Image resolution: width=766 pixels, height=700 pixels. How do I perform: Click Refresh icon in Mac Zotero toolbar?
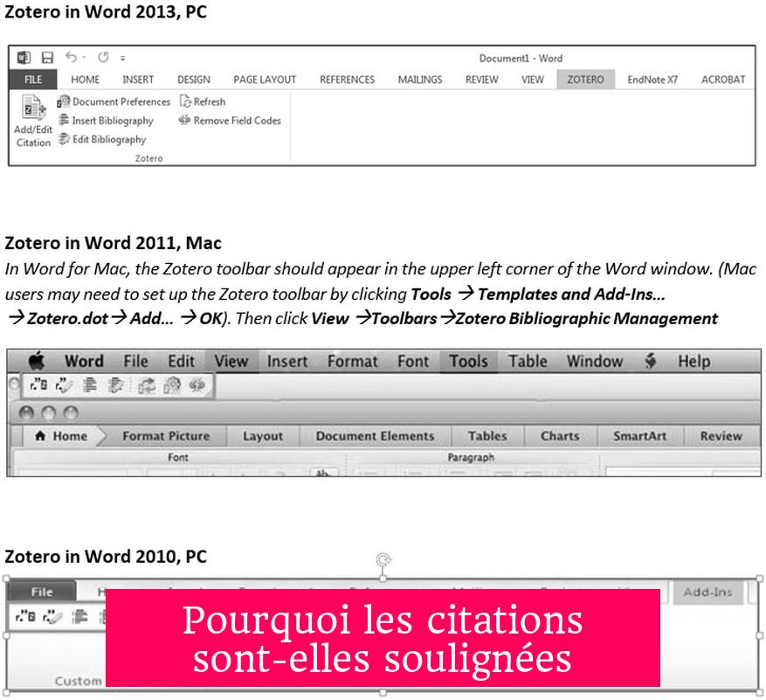tap(146, 385)
